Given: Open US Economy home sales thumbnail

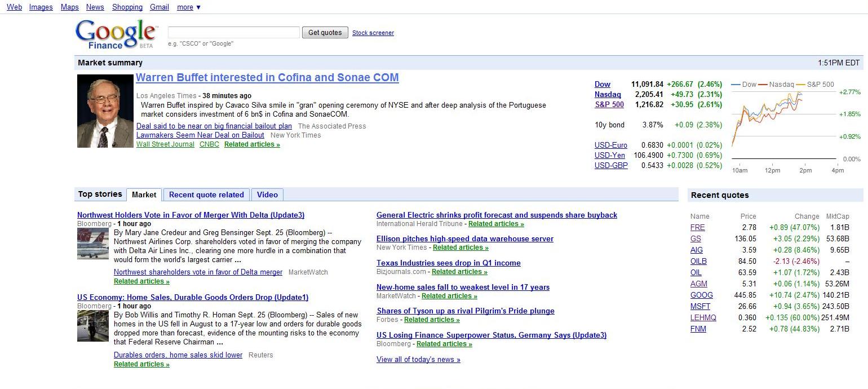Looking at the screenshot, I should (x=93, y=326).
